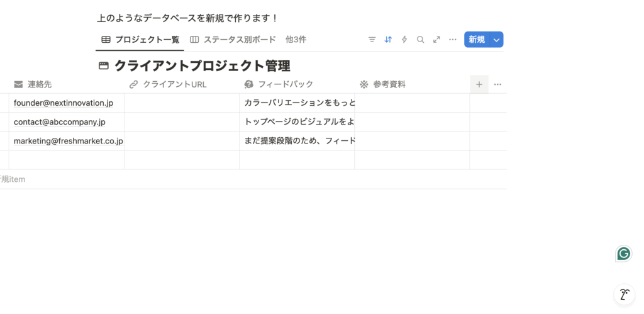Click the Grammarly extension icon
644x314 pixels.
[x=623, y=254]
